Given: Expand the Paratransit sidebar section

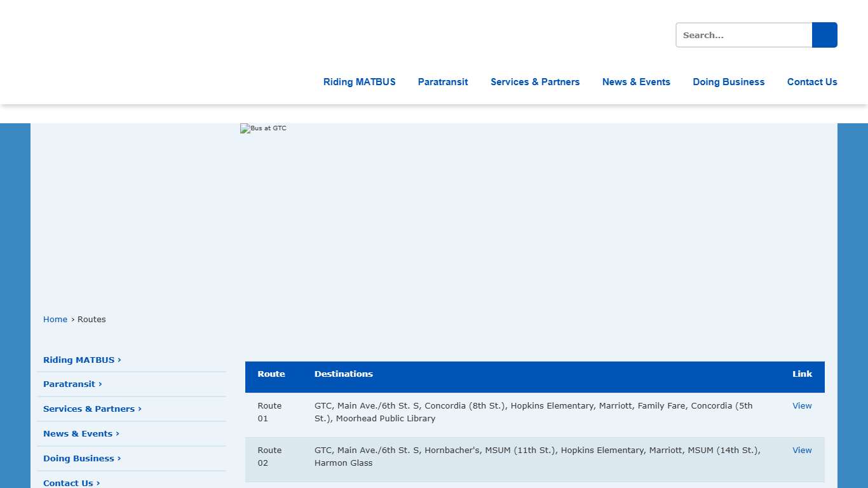Looking at the screenshot, I should (72, 384).
